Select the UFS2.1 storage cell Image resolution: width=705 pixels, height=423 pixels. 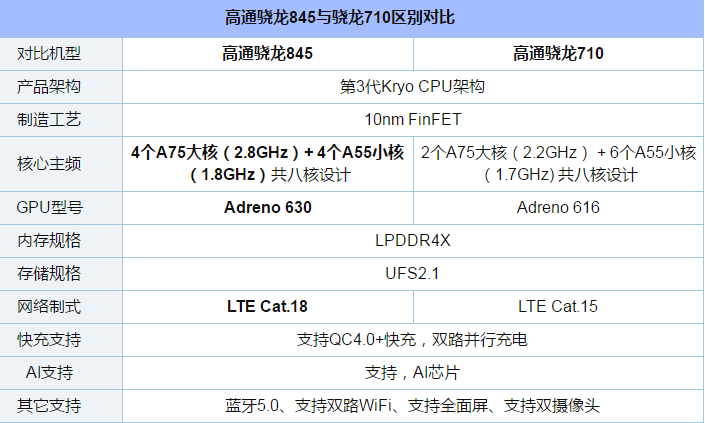(413, 273)
